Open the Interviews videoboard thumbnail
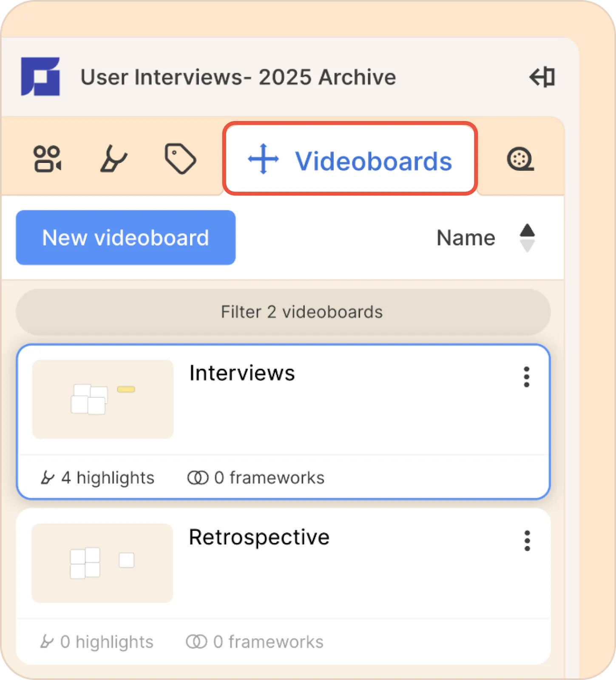 tap(103, 399)
